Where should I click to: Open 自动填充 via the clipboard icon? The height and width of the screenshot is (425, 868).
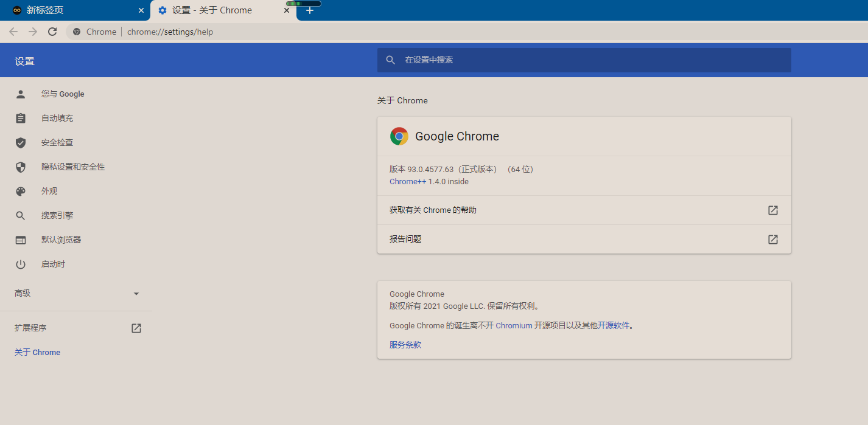pyautogui.click(x=20, y=118)
